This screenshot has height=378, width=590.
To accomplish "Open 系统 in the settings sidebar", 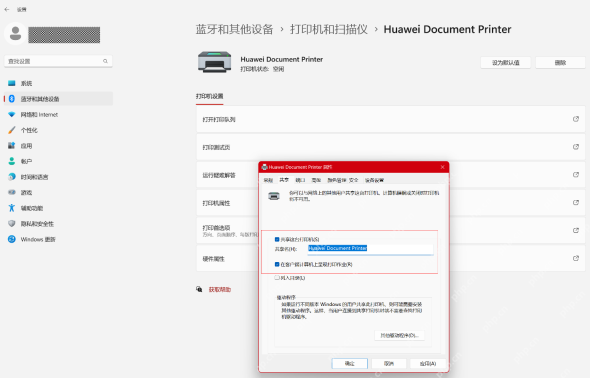I will (x=58, y=83).
